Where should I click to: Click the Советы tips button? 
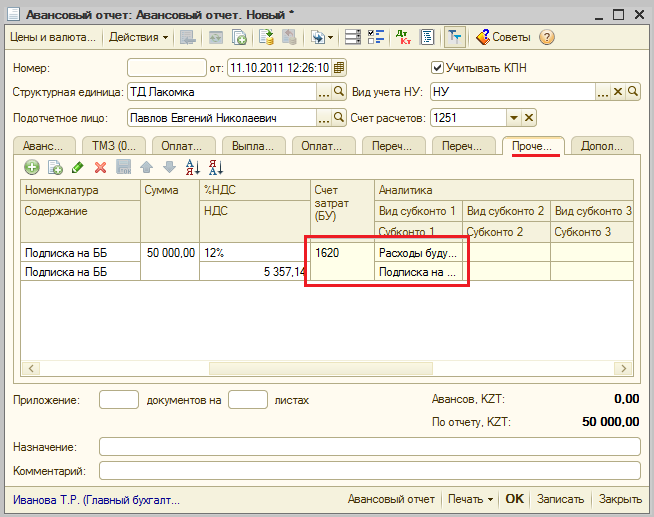coord(505,37)
